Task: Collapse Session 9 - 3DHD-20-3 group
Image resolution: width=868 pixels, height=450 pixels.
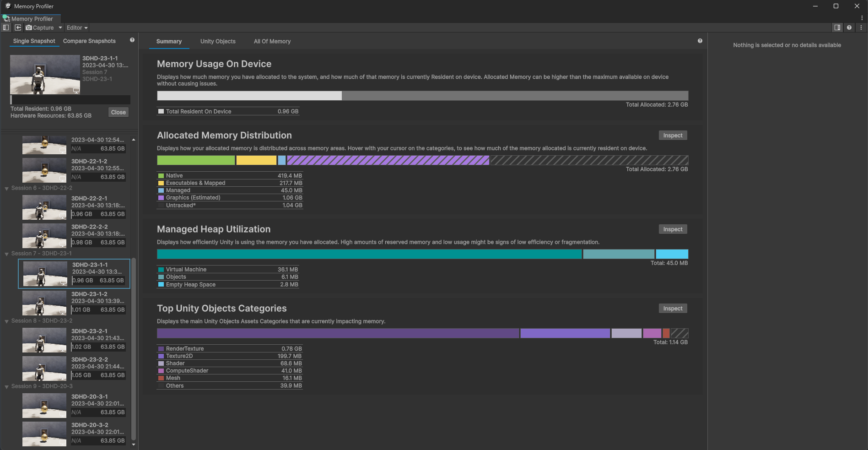Action: click(7, 386)
